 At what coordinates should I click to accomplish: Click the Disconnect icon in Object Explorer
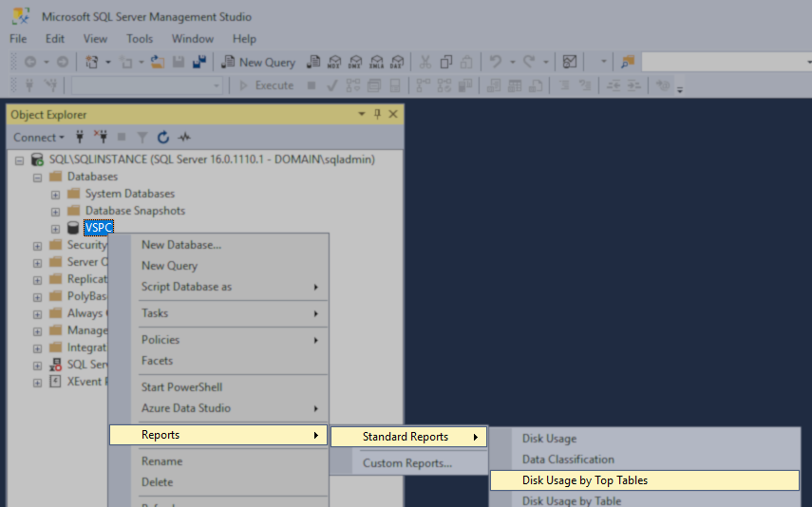point(101,138)
